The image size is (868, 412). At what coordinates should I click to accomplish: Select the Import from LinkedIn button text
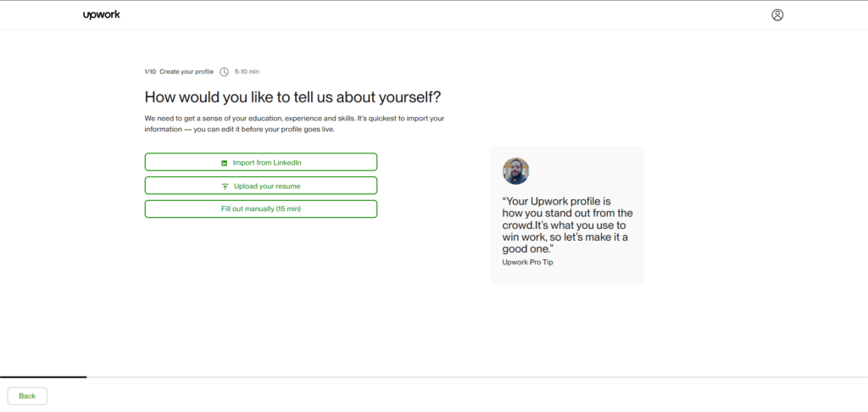(x=267, y=163)
